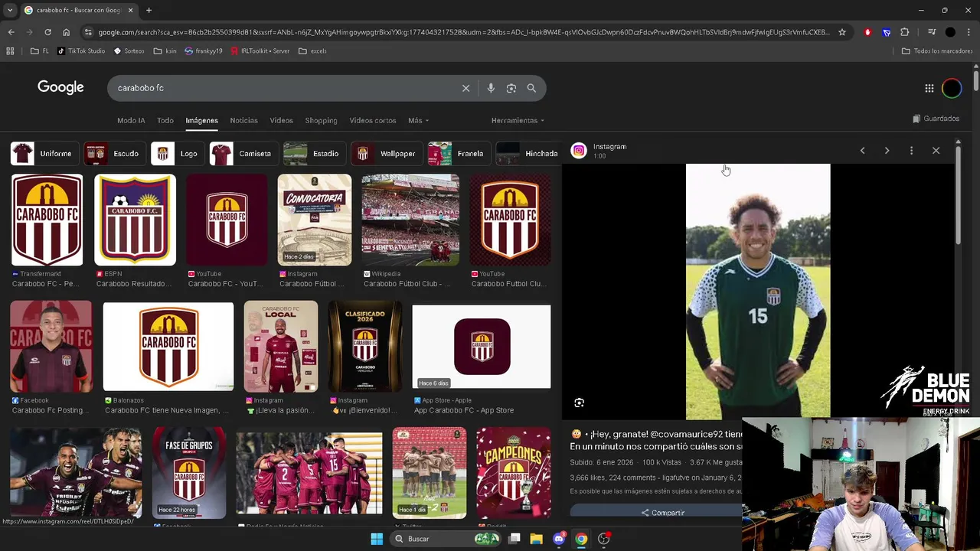Open the Wikipedia stadium crowd thumbnail
This screenshot has height=551, width=980.
(410, 220)
